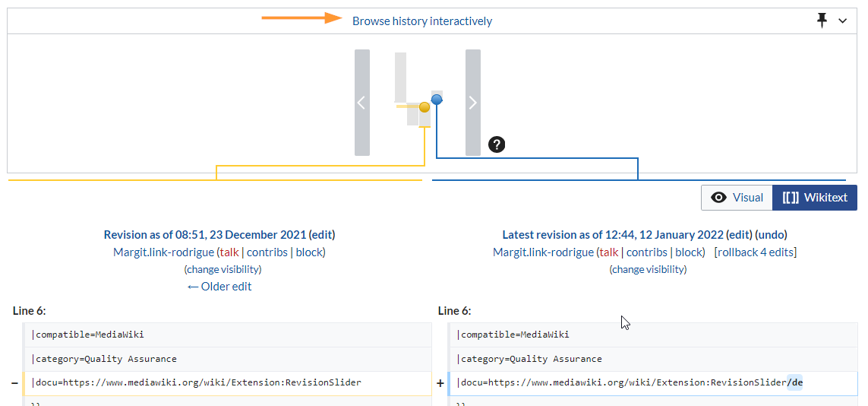Click the tall revision bar in slider
Screen dimensions: 868x406
point(400,77)
